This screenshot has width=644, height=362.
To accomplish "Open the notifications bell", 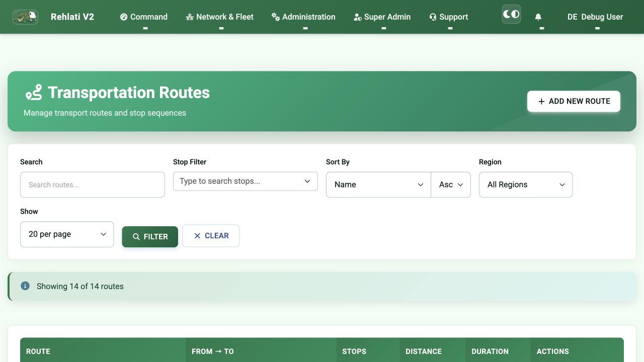I will [538, 17].
